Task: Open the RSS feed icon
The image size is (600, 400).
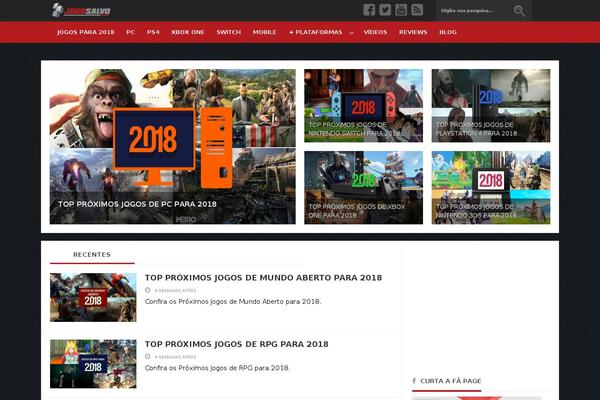Action: click(417, 10)
